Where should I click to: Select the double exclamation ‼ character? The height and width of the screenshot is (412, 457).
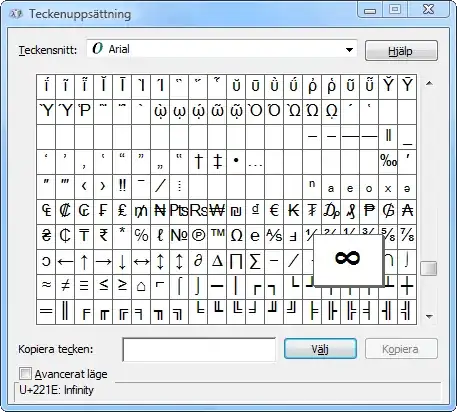coord(122,187)
